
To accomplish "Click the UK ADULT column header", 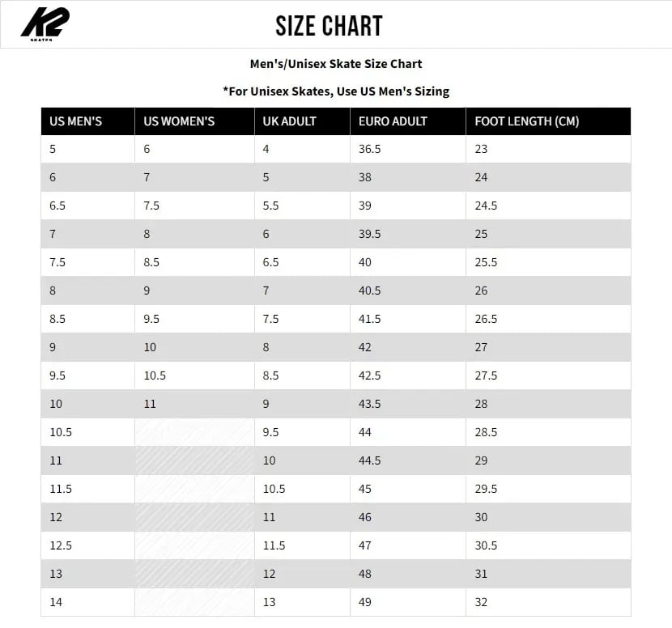I will (289, 121).
